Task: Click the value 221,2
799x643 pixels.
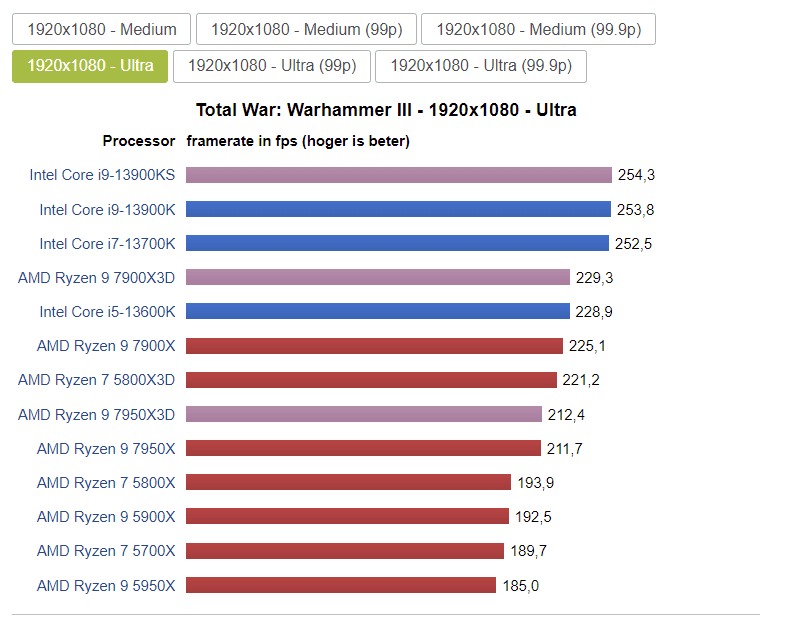Action: 581,380
